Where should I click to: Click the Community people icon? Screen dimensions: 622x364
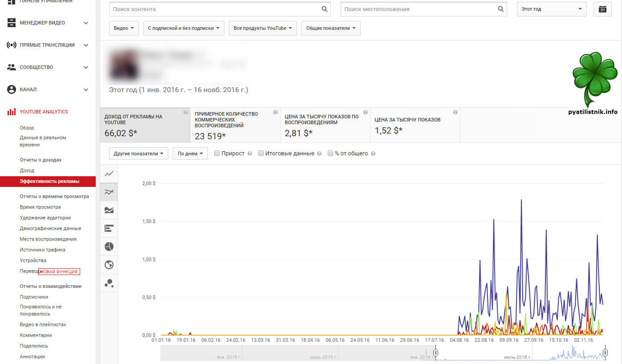coord(12,67)
